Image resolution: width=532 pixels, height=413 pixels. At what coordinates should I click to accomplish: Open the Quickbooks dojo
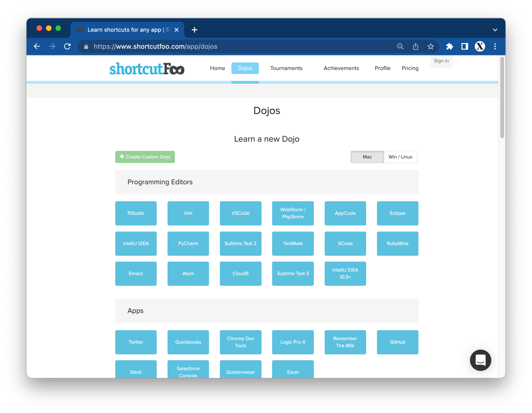(188, 342)
